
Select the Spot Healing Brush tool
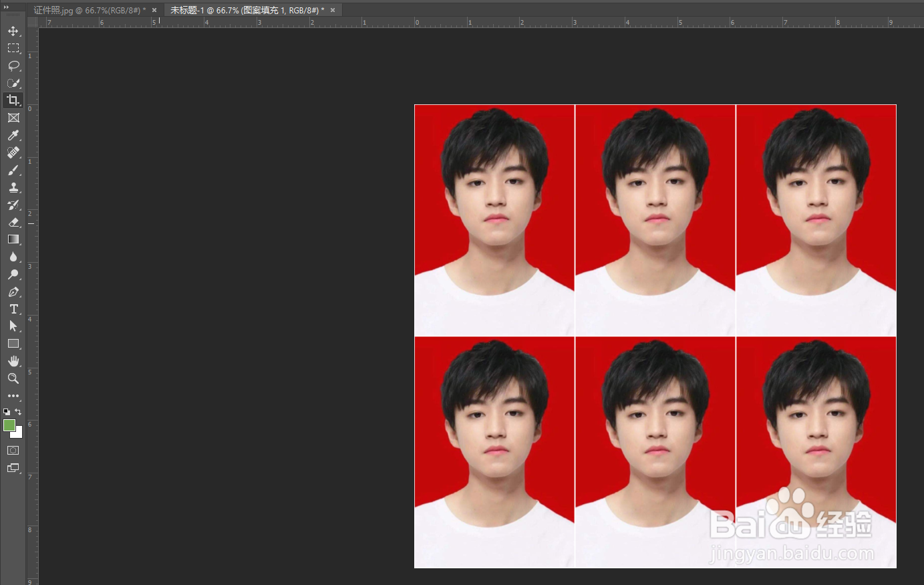coord(13,152)
